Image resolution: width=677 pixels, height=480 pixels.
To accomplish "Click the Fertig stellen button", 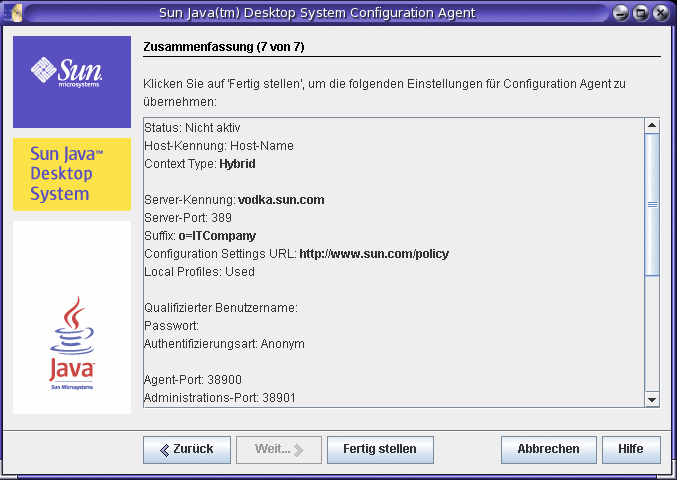I will pos(380,449).
